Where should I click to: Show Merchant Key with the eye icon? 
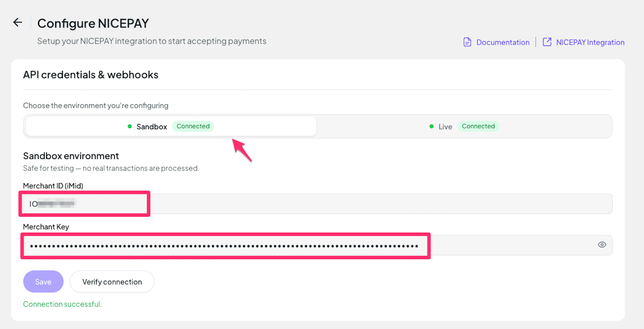[602, 245]
